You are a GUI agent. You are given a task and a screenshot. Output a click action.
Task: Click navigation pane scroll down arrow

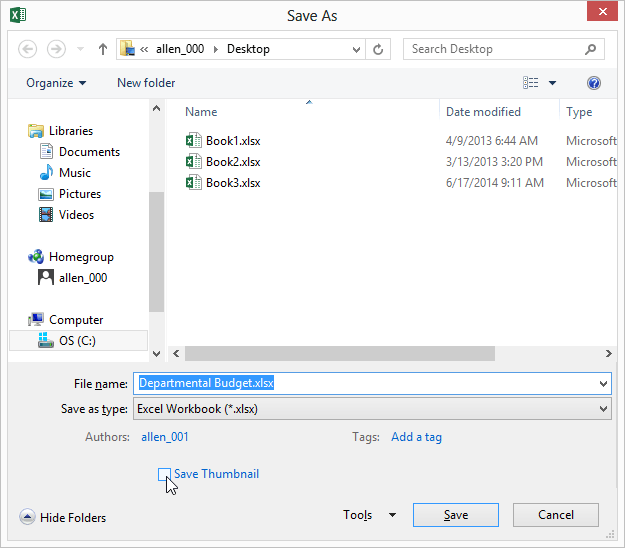coord(157,354)
